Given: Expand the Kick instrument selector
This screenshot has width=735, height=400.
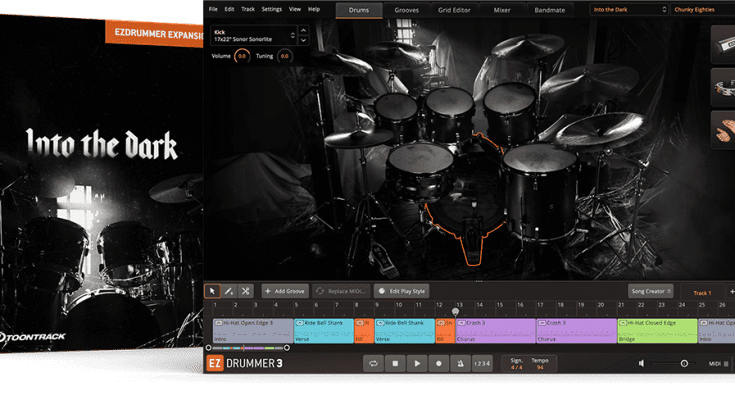Looking at the screenshot, I should (x=292, y=35).
